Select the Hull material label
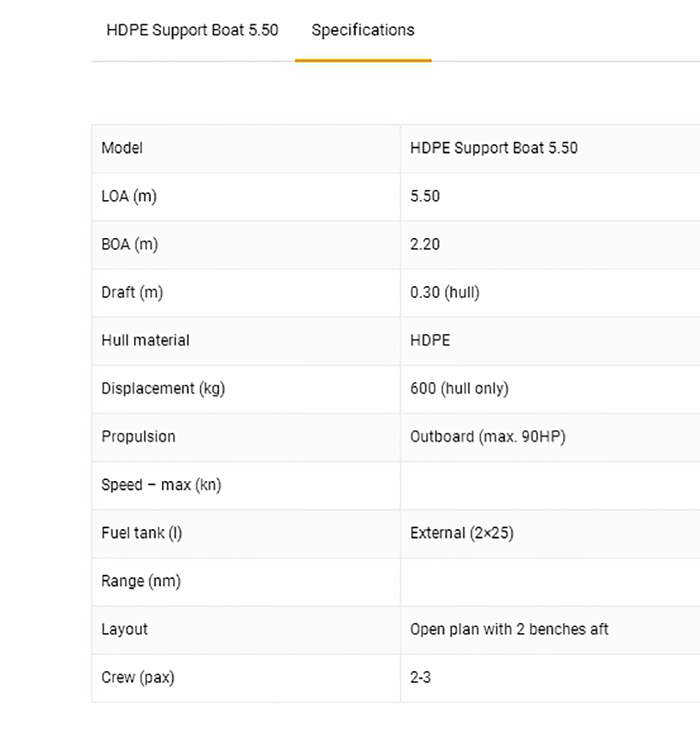Screen dimensions: 700x741 click(x=145, y=340)
